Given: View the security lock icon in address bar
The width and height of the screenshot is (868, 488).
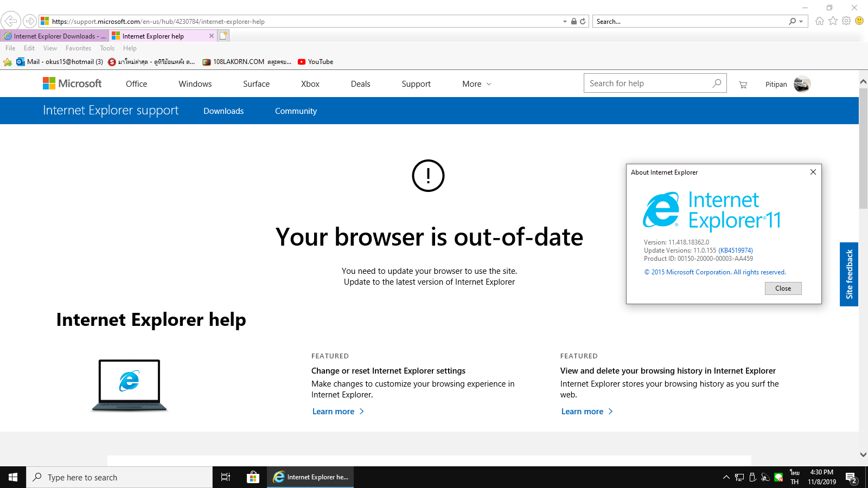Looking at the screenshot, I should click(573, 21).
